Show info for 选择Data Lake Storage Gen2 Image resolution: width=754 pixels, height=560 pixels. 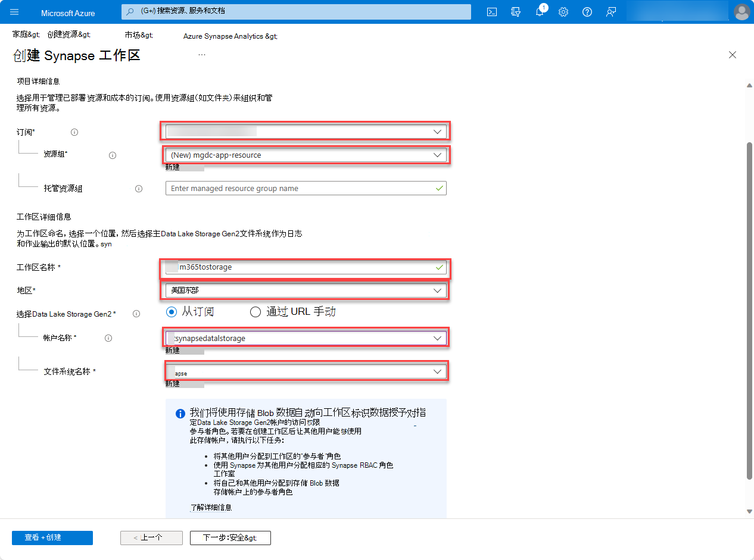(136, 314)
